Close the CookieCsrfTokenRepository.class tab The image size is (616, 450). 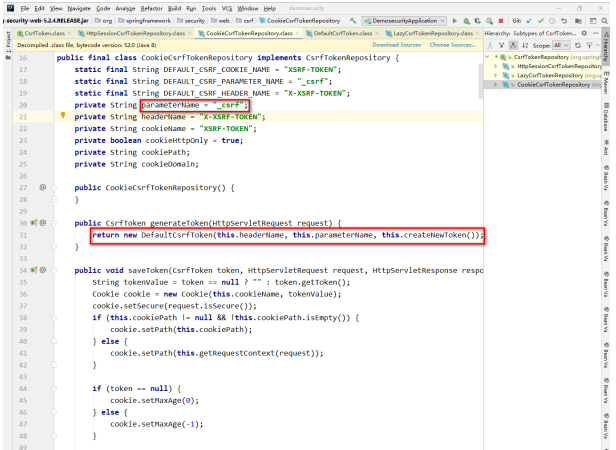(x=297, y=33)
